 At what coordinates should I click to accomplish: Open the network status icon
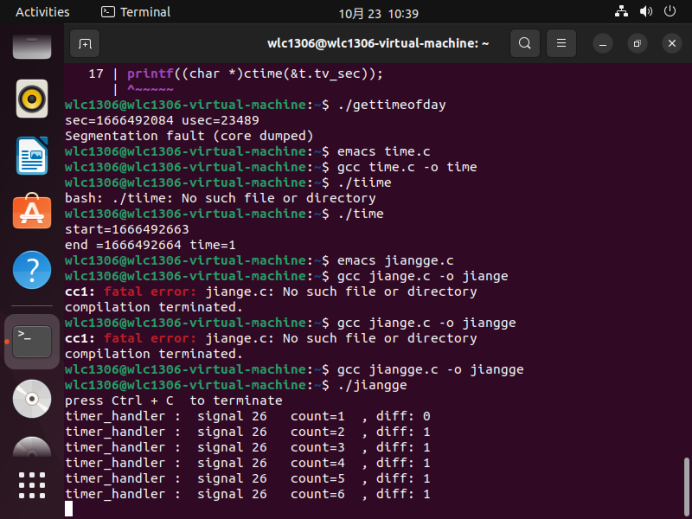[x=621, y=12]
